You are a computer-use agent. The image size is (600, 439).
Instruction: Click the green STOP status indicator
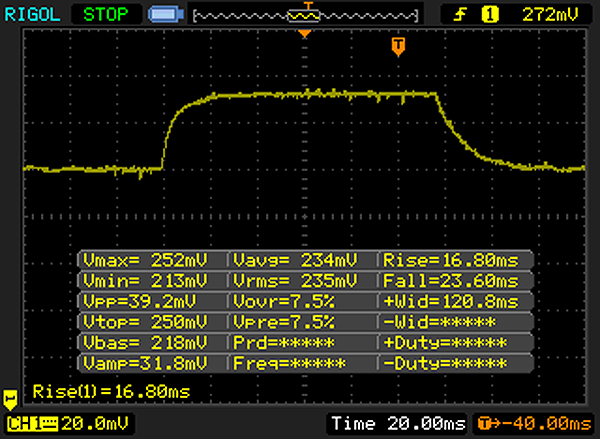(106, 15)
